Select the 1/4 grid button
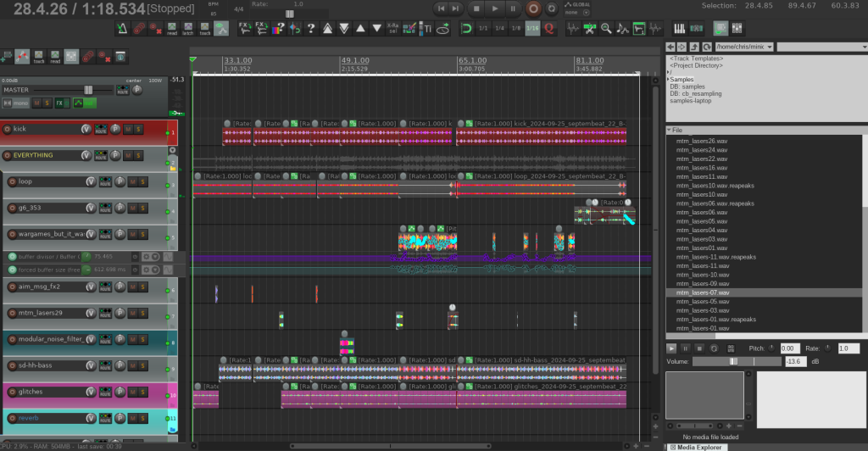This screenshot has width=868, height=451. [x=499, y=28]
